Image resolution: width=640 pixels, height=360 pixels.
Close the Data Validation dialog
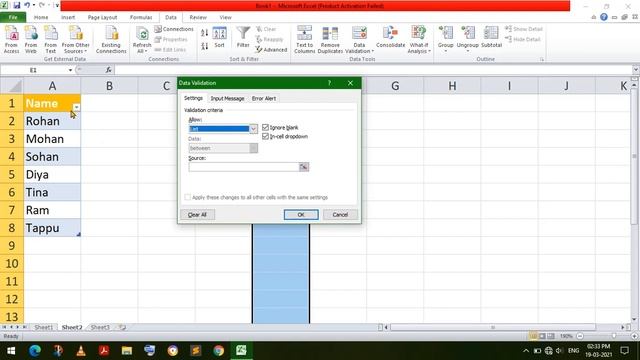point(350,83)
